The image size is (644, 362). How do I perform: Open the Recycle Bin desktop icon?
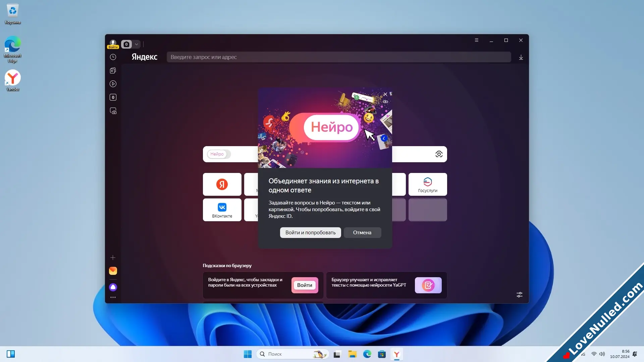coord(13,14)
